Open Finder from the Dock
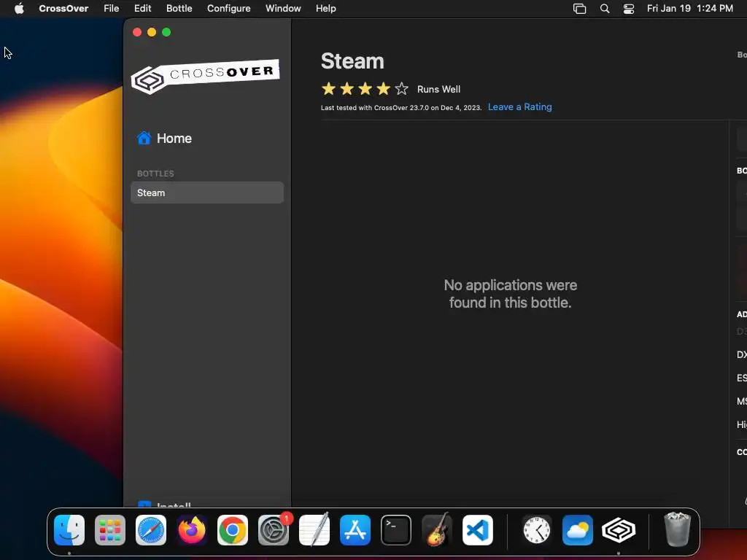 pyautogui.click(x=69, y=529)
